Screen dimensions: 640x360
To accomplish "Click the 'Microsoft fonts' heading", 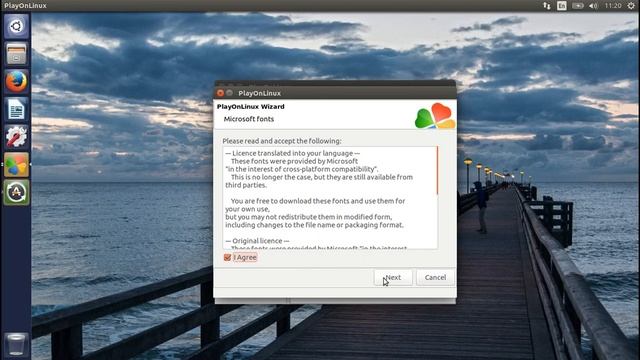I will point(249,119).
